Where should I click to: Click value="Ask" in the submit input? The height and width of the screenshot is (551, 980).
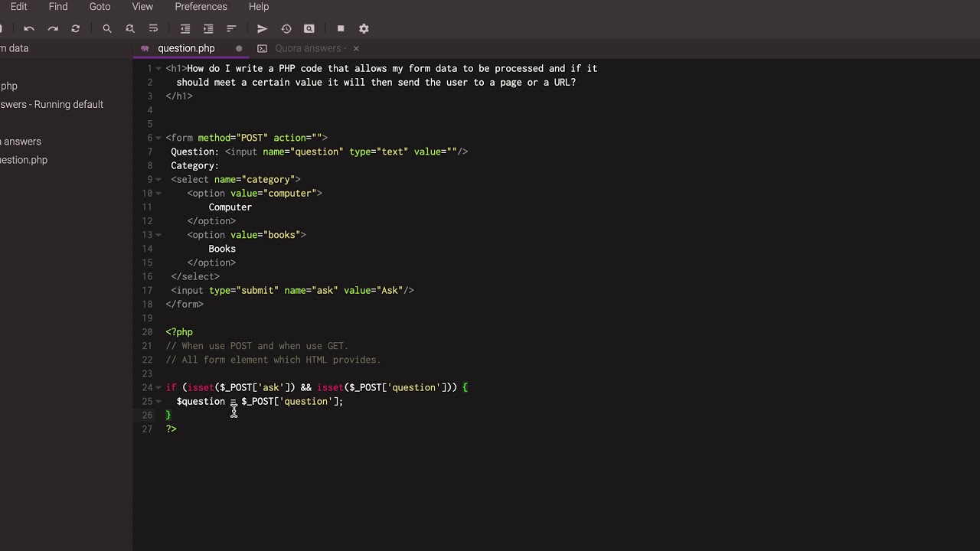coord(373,291)
